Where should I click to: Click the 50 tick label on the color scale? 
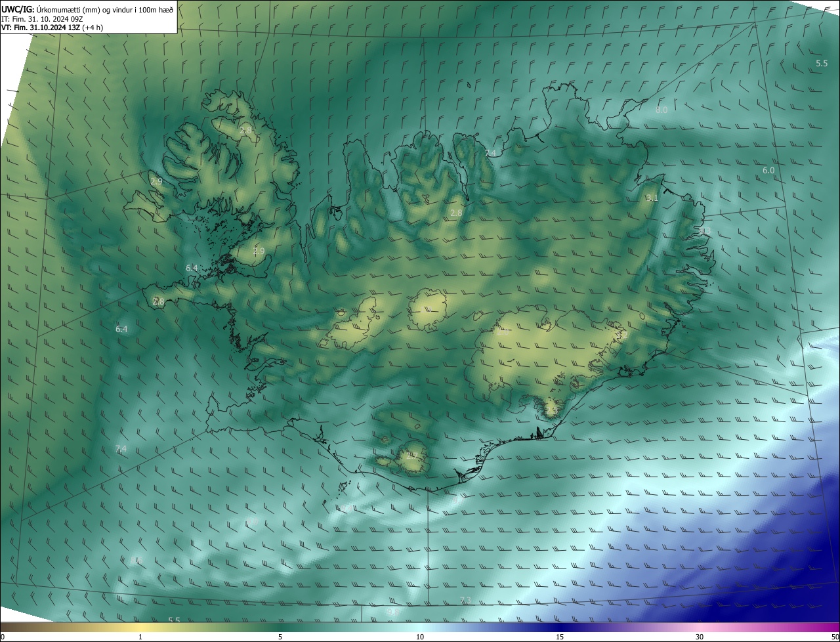[x=835, y=637]
